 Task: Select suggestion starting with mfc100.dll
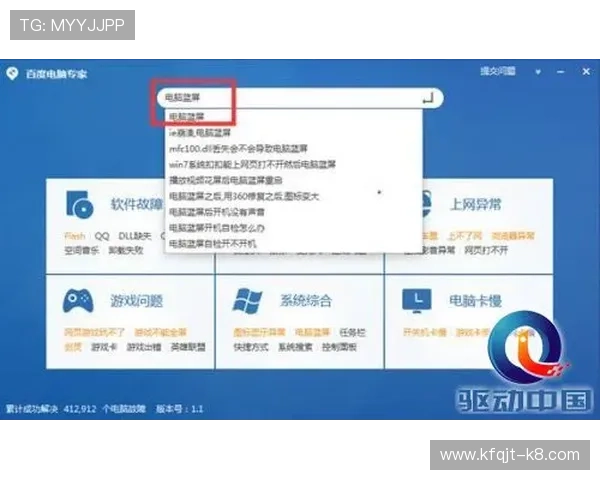coord(238,149)
